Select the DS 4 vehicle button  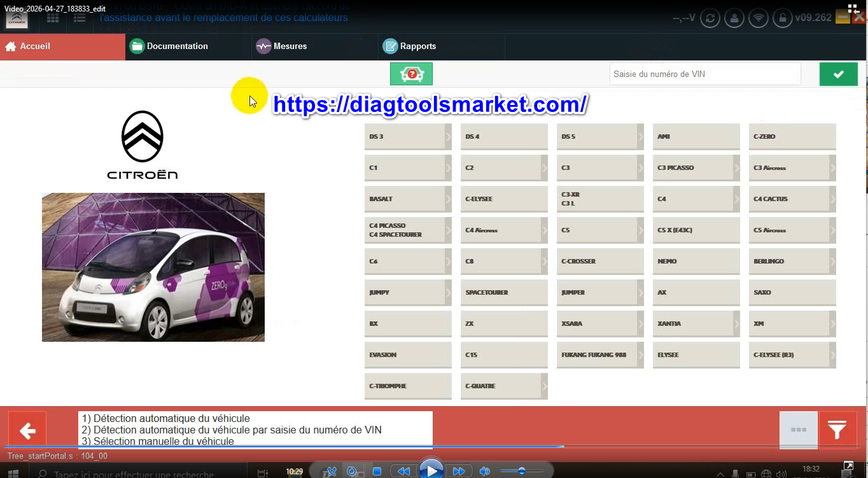click(x=504, y=137)
